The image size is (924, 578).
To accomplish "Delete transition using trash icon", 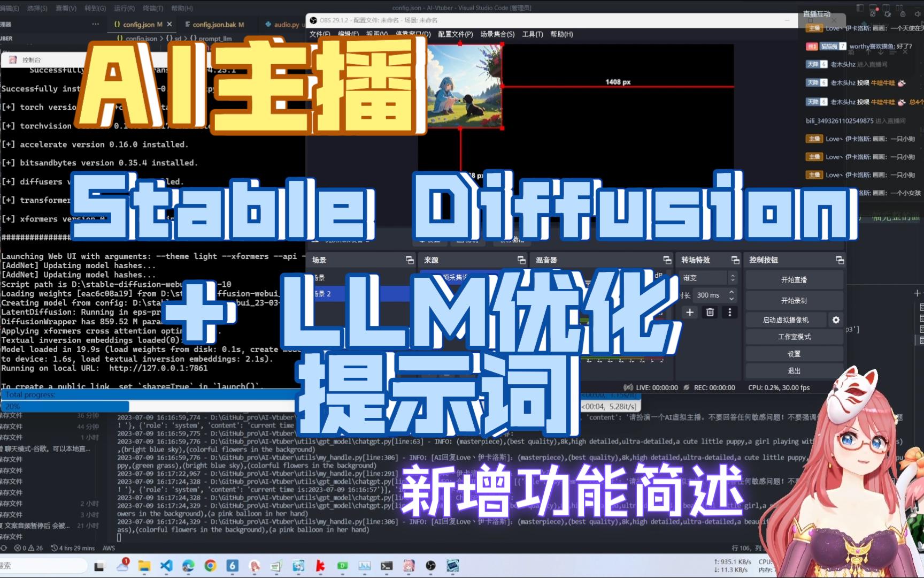I will [710, 313].
